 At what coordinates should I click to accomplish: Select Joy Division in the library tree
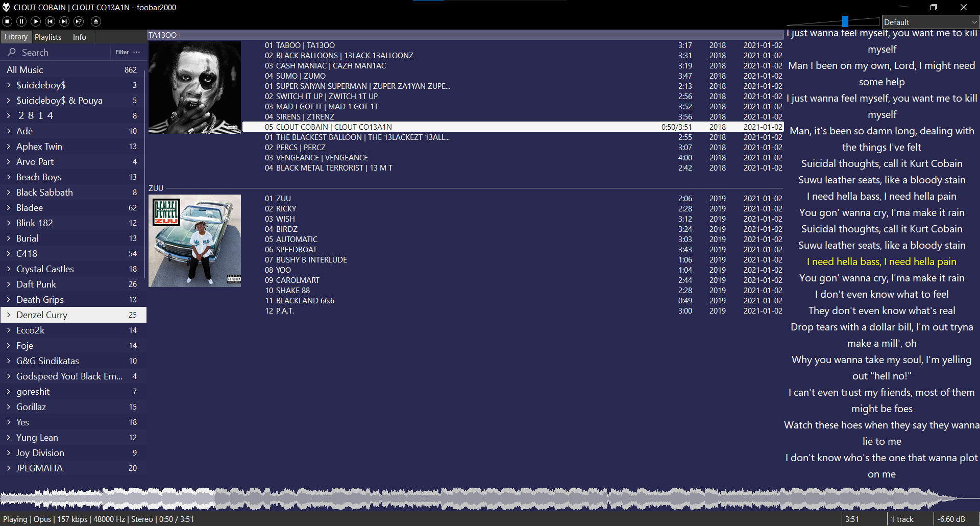[x=73, y=452]
